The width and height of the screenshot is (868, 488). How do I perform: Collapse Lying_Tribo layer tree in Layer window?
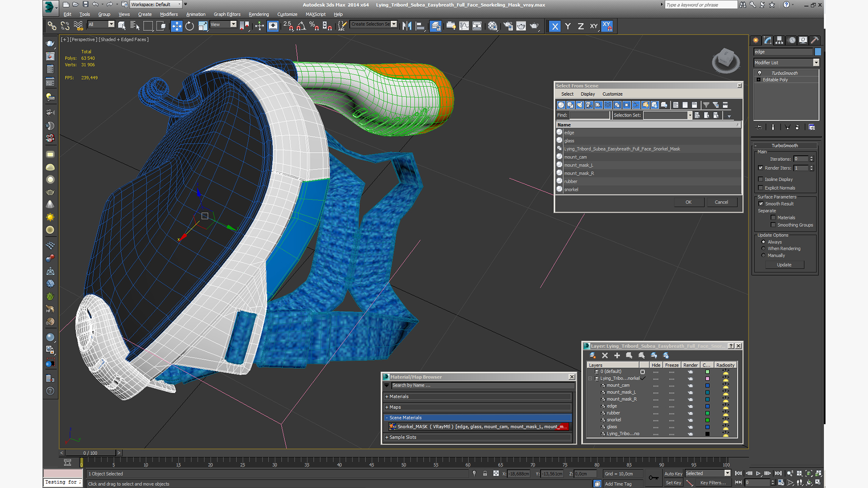(x=590, y=379)
